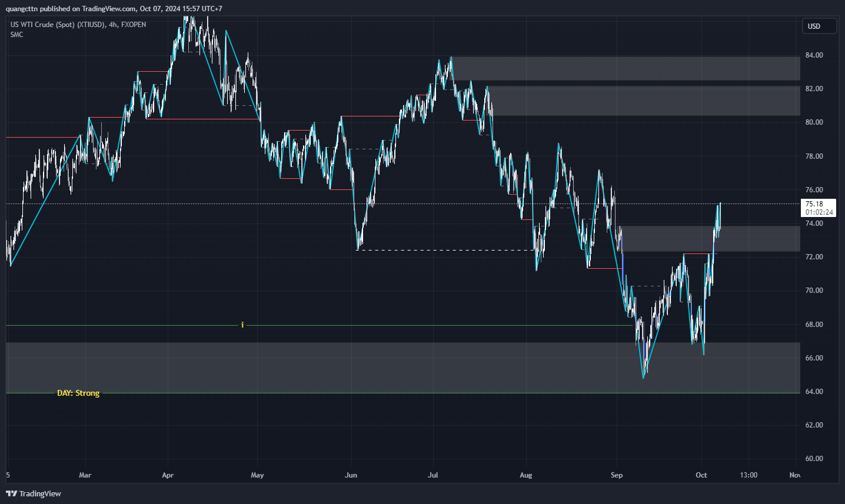Select the 66.00 price label
Viewport: 845px width, 504px height.
814,358
